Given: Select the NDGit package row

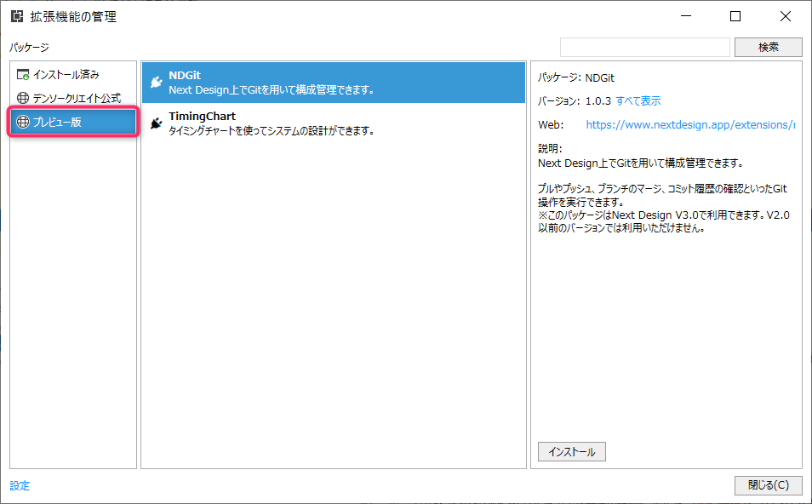Looking at the screenshot, I should point(334,83).
